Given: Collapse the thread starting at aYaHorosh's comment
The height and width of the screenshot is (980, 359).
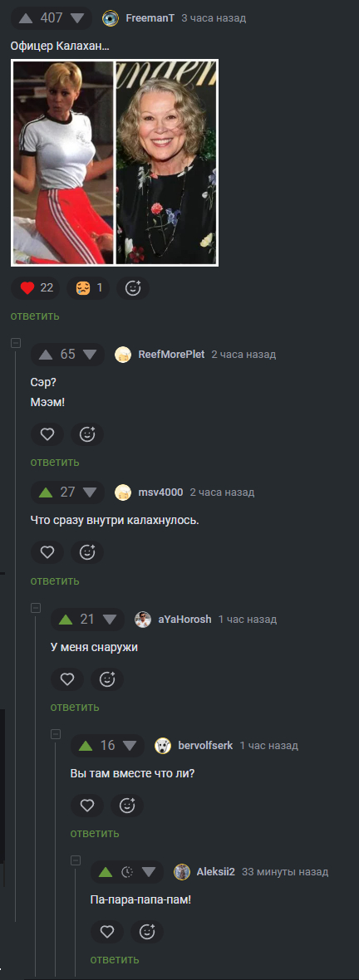Looking at the screenshot, I should pyautogui.click(x=37, y=607).
